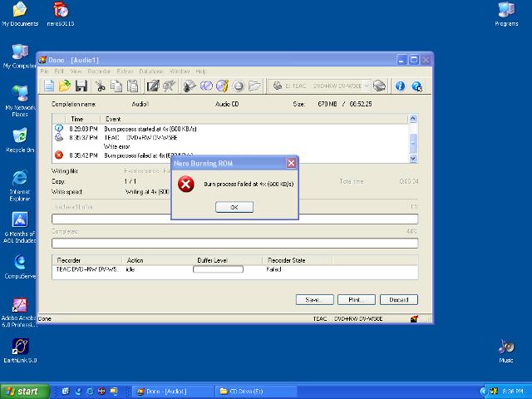Open the TEAC DVD+RW recorder dropdown
Image resolution: width=532 pixels, height=399 pixels.
(x=367, y=86)
